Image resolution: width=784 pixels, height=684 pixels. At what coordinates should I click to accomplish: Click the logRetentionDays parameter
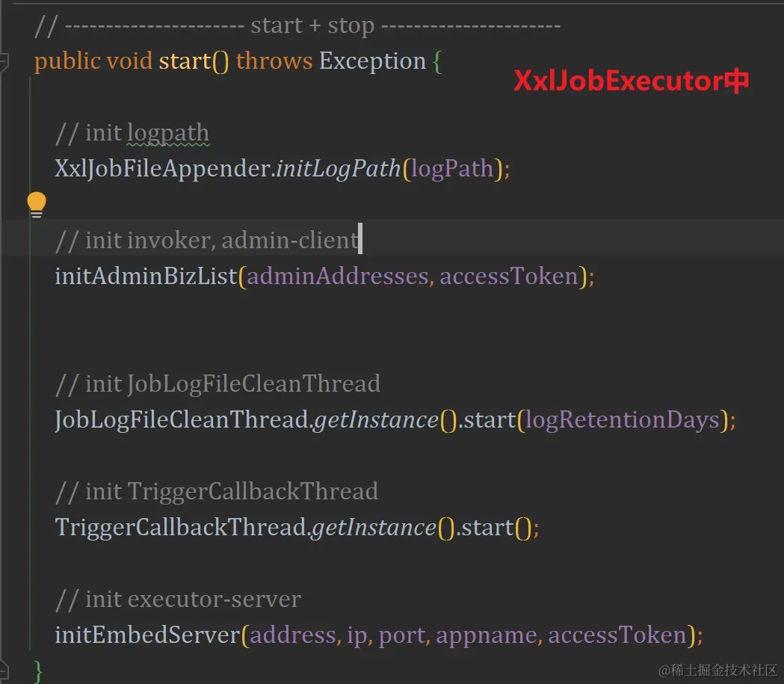click(623, 420)
